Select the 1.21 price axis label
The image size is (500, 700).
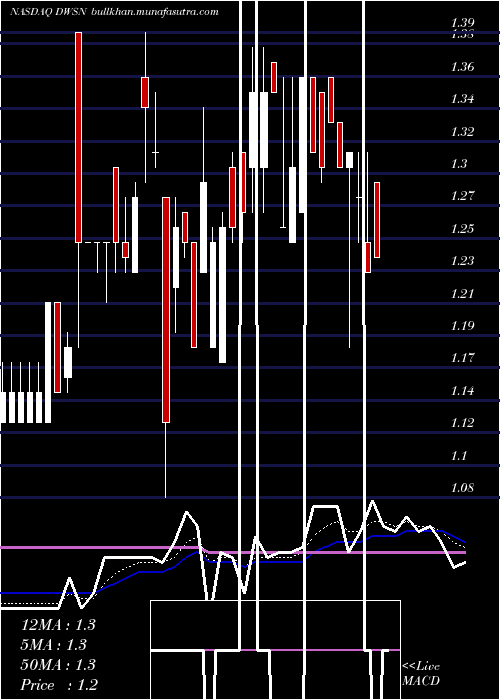(462, 293)
